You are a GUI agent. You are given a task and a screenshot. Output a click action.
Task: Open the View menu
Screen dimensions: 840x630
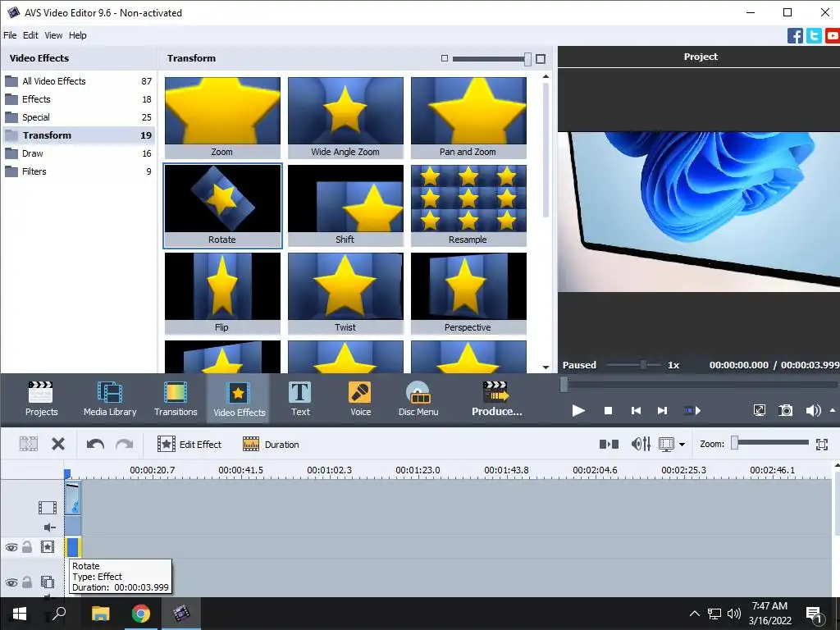coord(53,35)
